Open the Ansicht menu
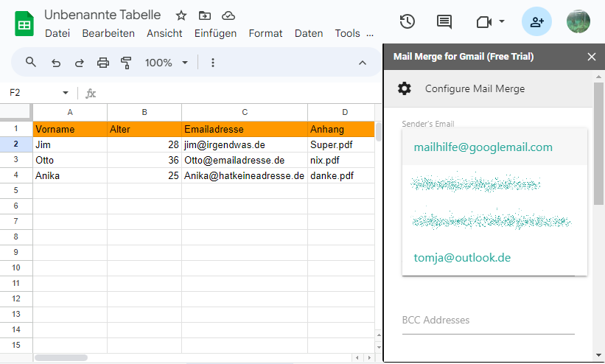The image size is (605, 364). 164,34
